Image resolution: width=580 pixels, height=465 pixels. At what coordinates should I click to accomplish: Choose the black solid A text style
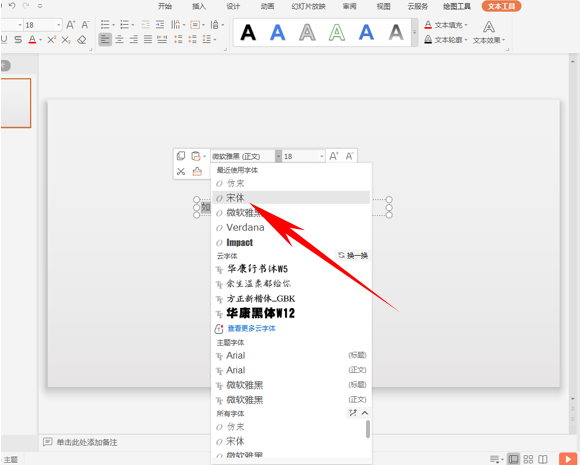point(248,33)
